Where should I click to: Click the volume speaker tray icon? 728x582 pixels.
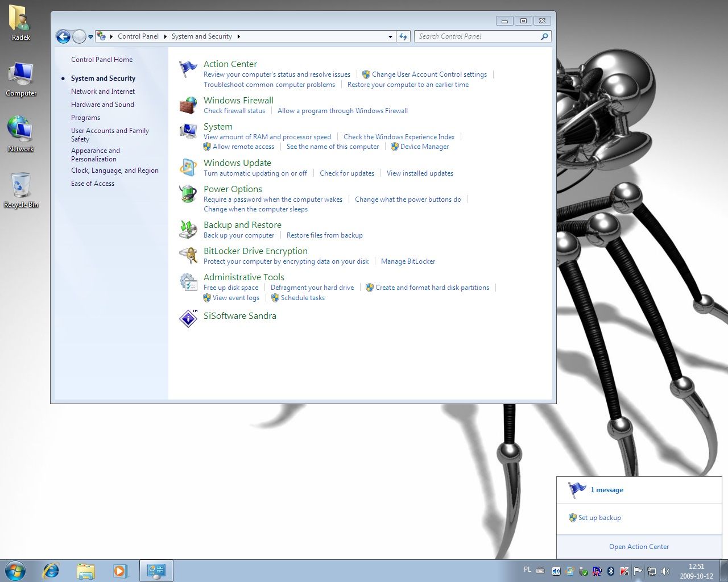pyautogui.click(x=665, y=571)
